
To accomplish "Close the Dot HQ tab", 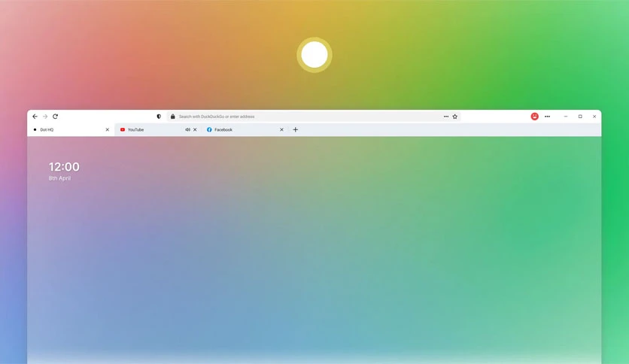I will pos(107,129).
